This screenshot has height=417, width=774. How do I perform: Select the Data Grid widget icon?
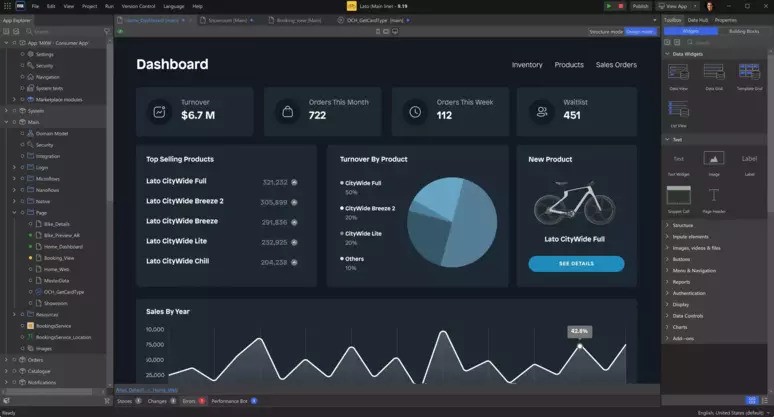[x=713, y=72]
